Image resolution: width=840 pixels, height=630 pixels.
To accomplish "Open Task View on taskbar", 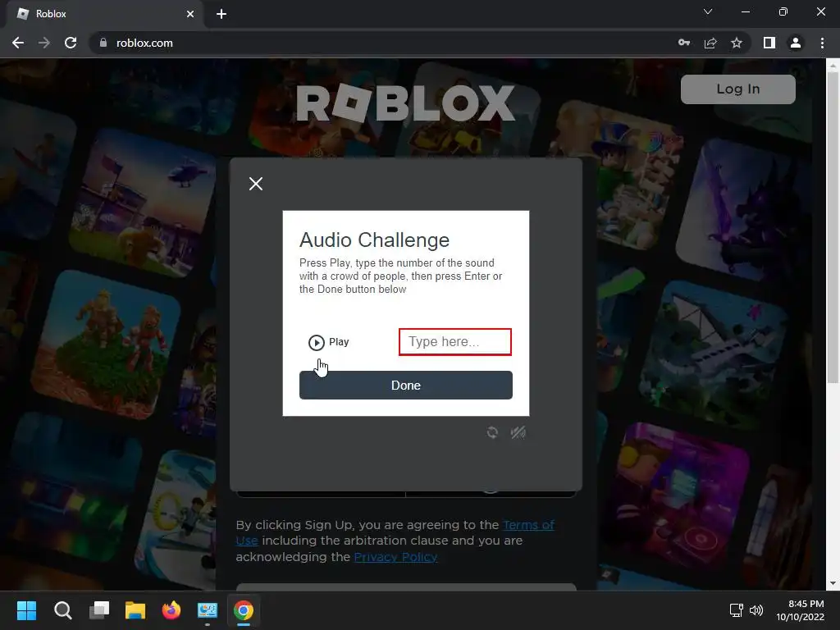I will (x=99, y=610).
